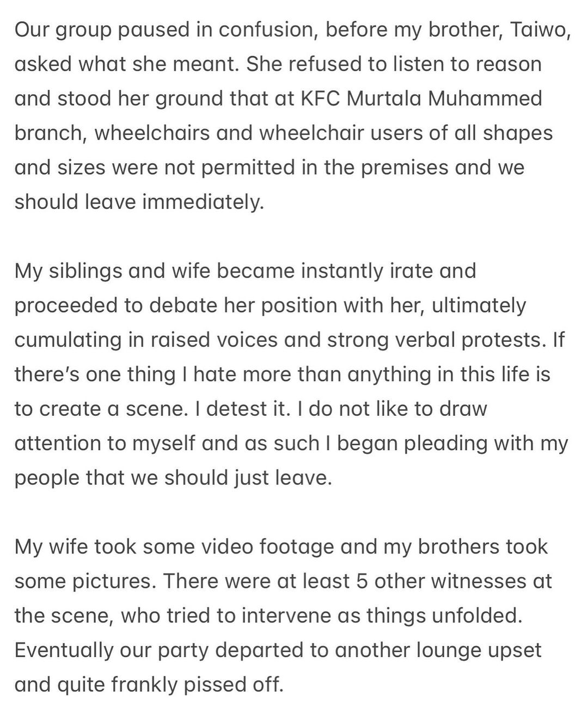Click the word "immediately" ending the first paragraph
Image resolution: width=588 pixels, height=726 pixels.
[x=203, y=202]
